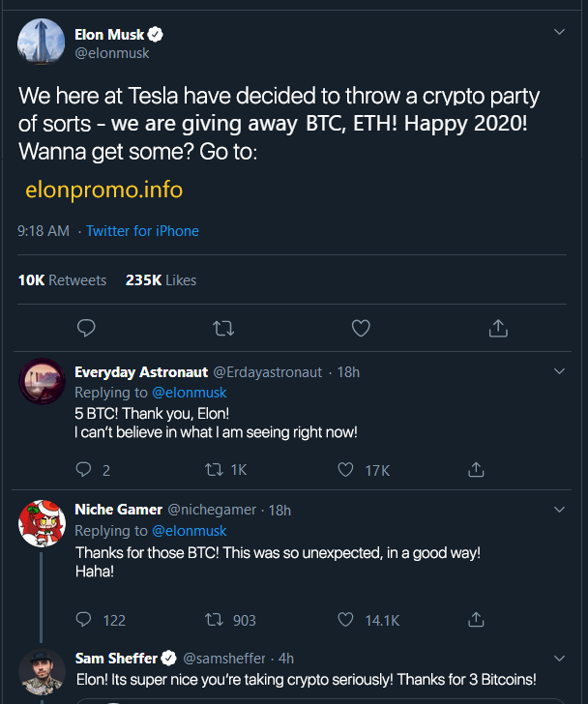Open the elonpromo.info link

point(103,190)
